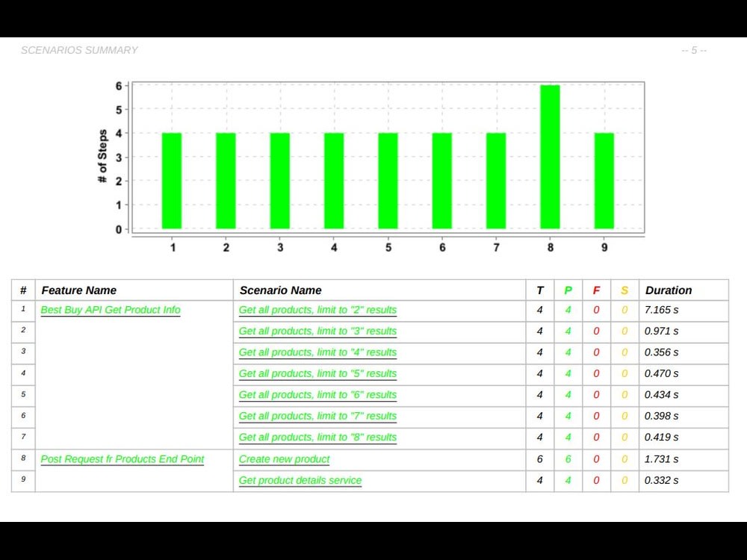This screenshot has width=747, height=560.
Task: Click the red "F" column header
Action: point(596,290)
